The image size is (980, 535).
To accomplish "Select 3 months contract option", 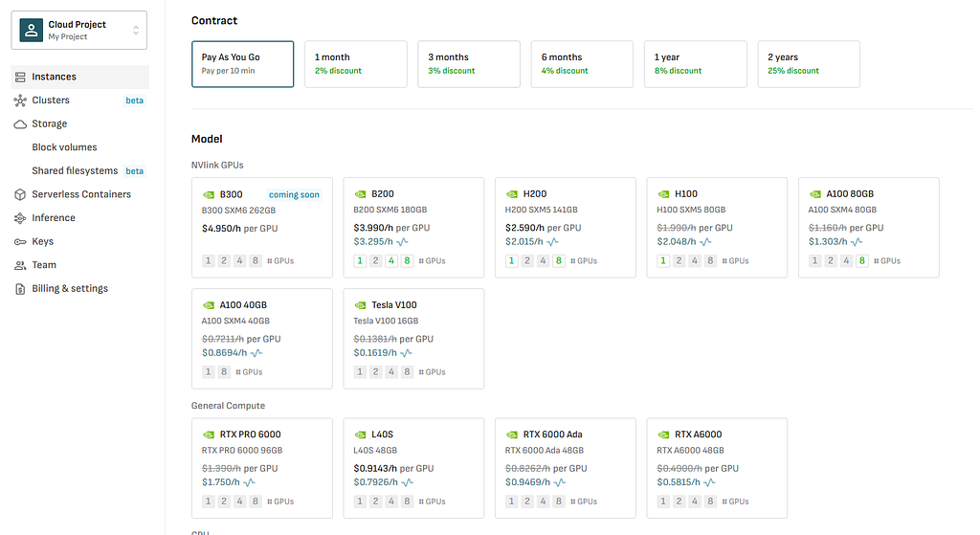I will 469,64.
